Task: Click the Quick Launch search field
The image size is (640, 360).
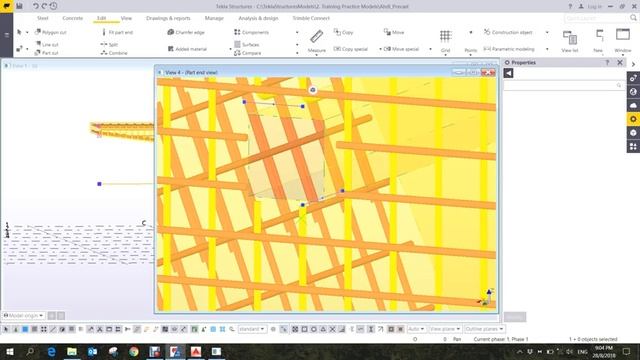Action: click(x=596, y=18)
